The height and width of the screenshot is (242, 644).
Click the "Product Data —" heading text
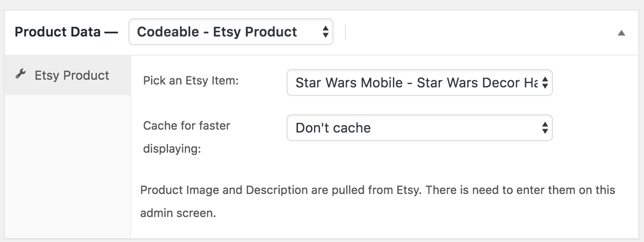(66, 32)
